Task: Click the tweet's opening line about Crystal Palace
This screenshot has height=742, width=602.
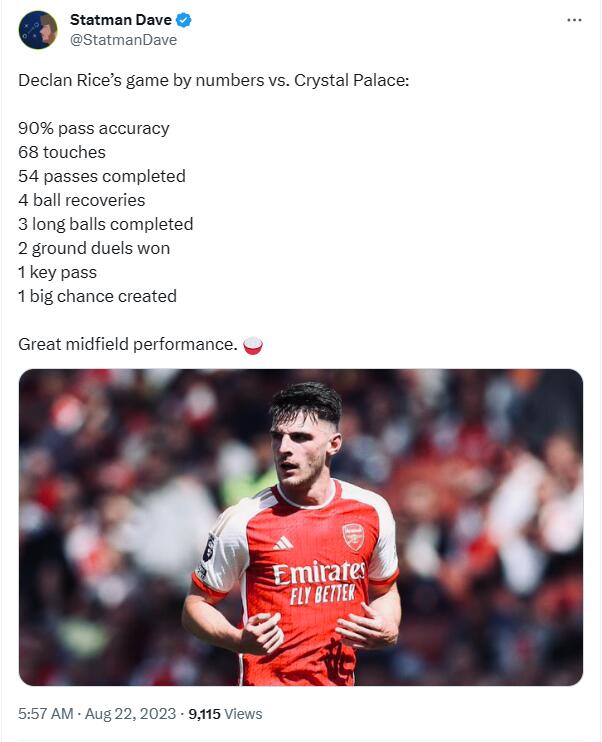Action: click(x=213, y=79)
